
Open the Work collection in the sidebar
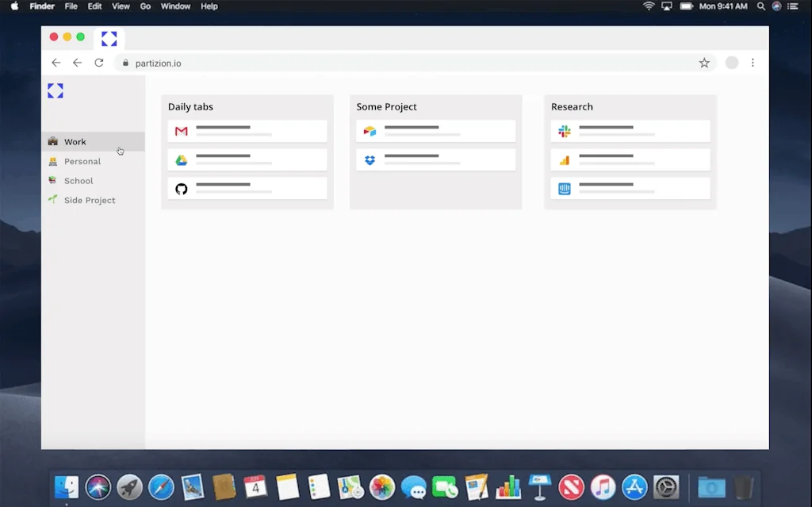75,141
